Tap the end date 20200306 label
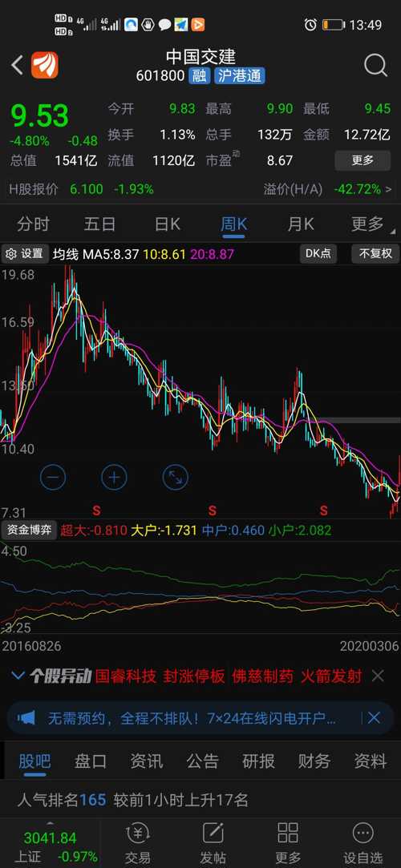This screenshot has width=401, height=868. (x=370, y=646)
